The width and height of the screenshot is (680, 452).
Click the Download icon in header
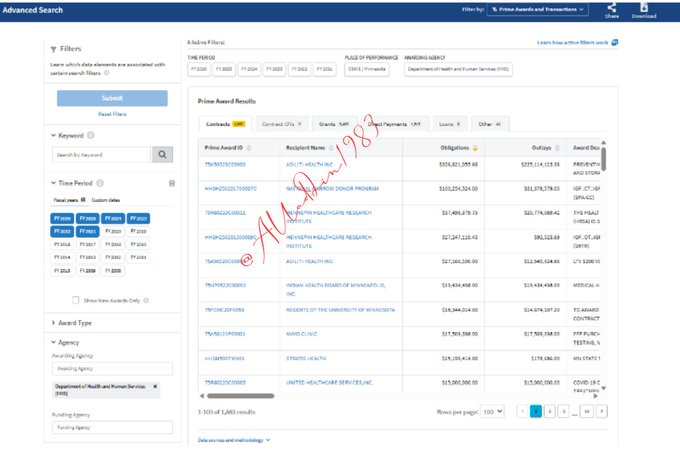(x=644, y=7)
